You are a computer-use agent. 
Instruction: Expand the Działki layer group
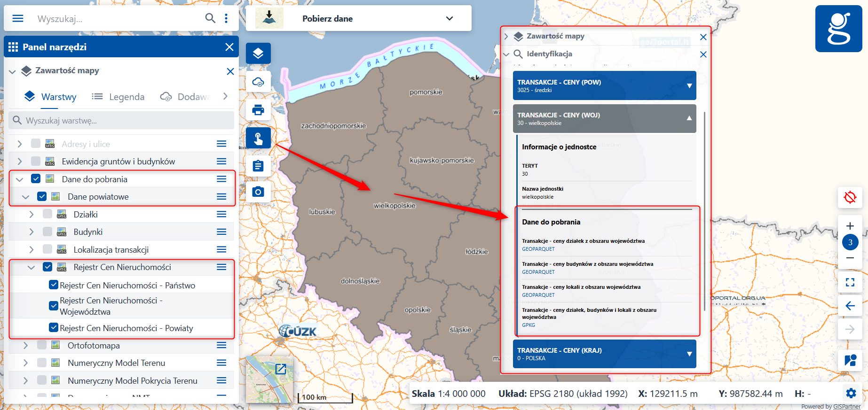(x=32, y=214)
